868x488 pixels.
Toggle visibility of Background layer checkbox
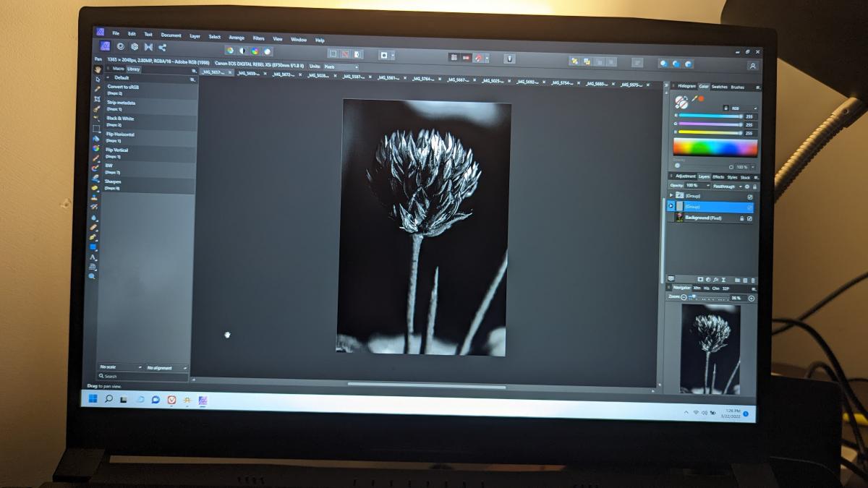coord(749,218)
